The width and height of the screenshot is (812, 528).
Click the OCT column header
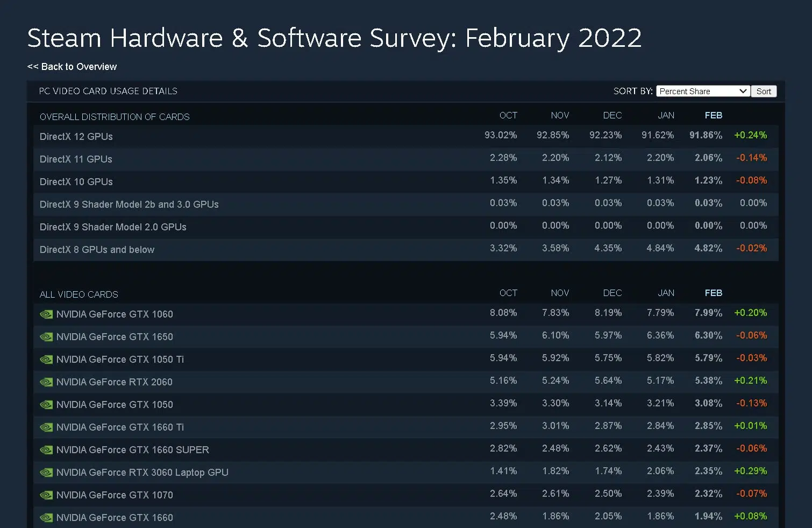[508, 115]
